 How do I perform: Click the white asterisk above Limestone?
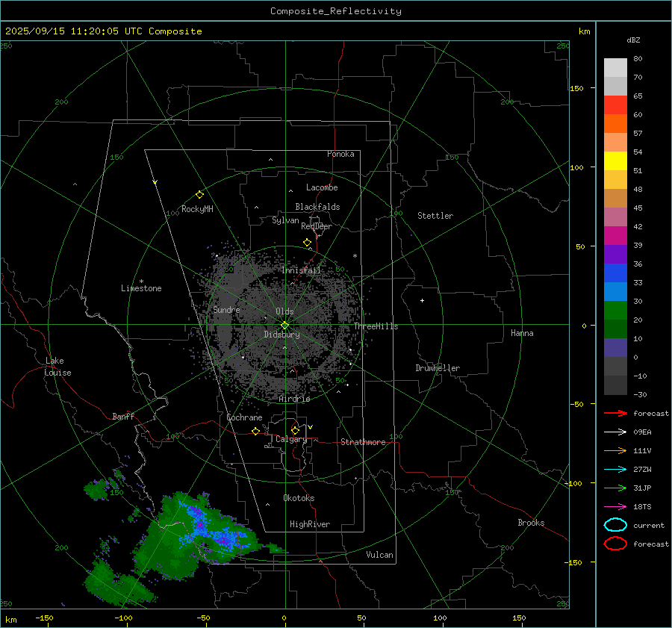tap(141, 282)
